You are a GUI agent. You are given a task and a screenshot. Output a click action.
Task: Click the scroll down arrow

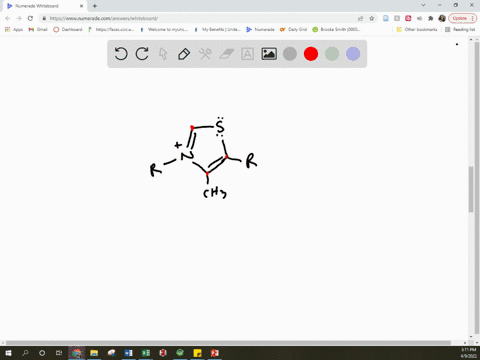[471, 337]
